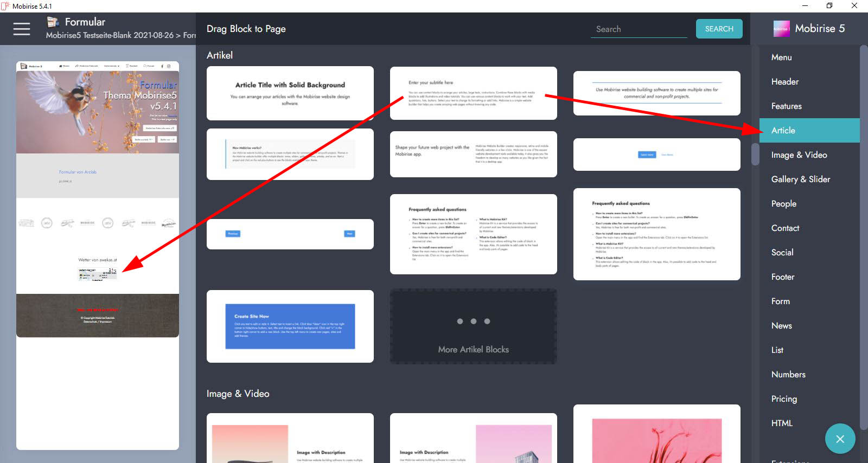Choose two-column Frequently asked questions block
The height and width of the screenshot is (463, 868).
coord(473,234)
